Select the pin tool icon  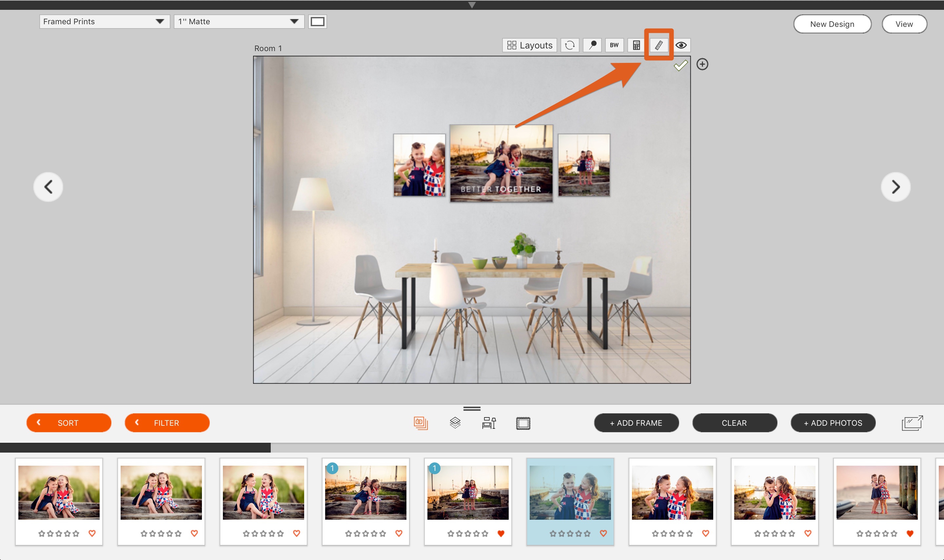(592, 45)
